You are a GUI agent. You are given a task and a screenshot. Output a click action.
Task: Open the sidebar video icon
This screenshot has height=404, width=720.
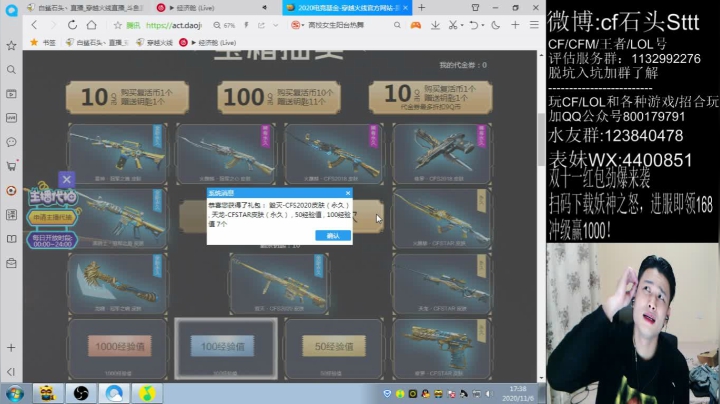click(11, 94)
